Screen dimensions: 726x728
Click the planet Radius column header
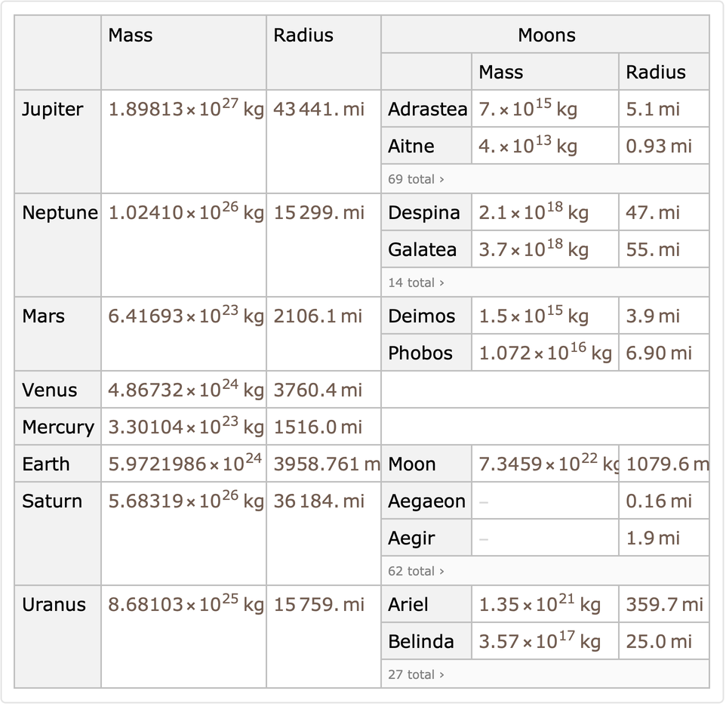pyautogui.click(x=303, y=35)
